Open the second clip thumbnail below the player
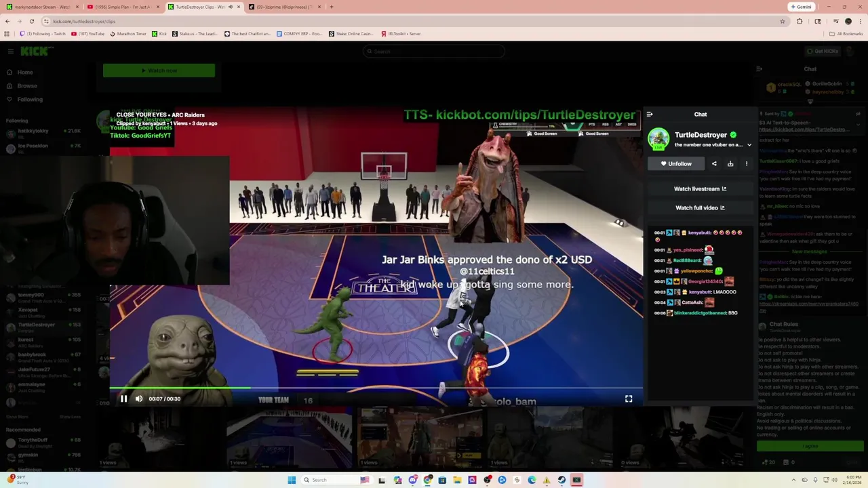 290,438
